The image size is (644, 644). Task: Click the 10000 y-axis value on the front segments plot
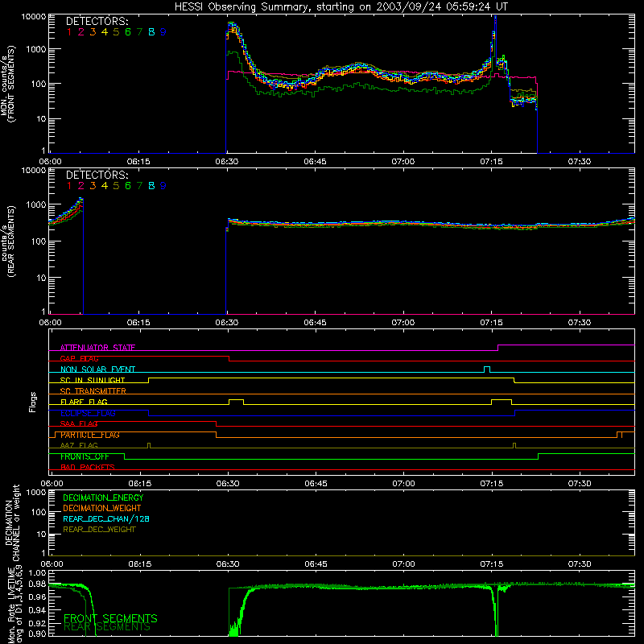[x=34, y=17]
